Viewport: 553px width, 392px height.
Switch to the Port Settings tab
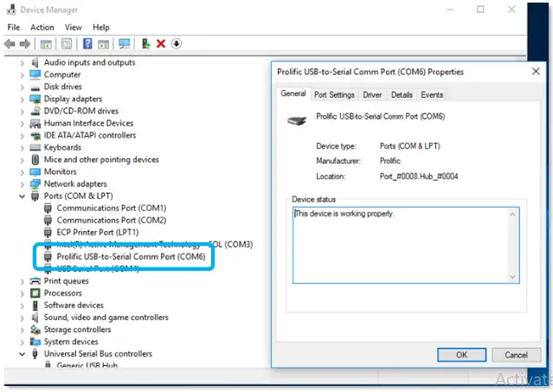tap(334, 95)
